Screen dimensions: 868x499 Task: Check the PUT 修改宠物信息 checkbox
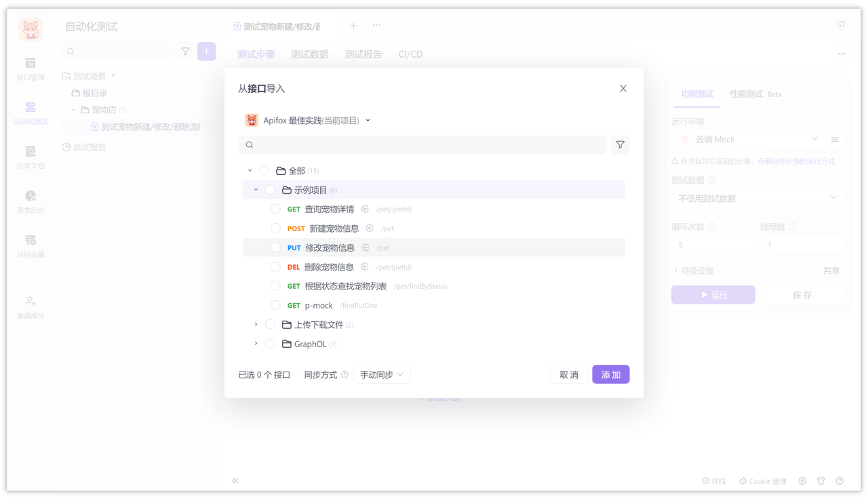coord(275,247)
